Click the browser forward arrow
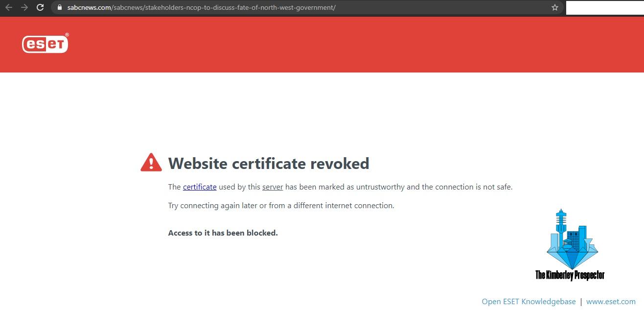The image size is (644, 310). pyautogui.click(x=24, y=7)
